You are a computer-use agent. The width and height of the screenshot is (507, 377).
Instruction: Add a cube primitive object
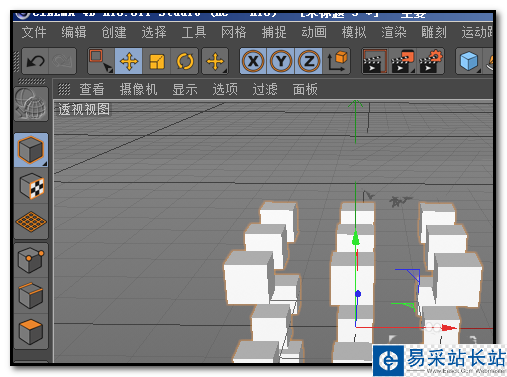pos(469,61)
